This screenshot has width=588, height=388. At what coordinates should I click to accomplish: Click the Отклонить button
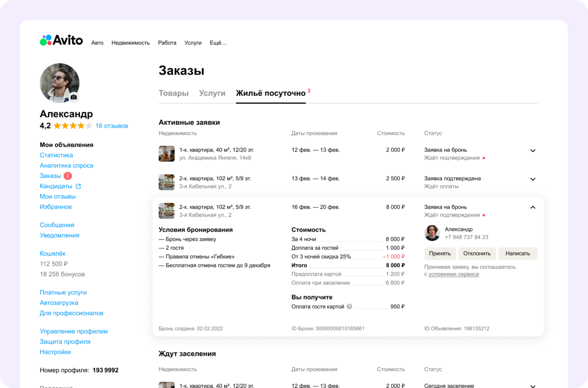tap(477, 254)
